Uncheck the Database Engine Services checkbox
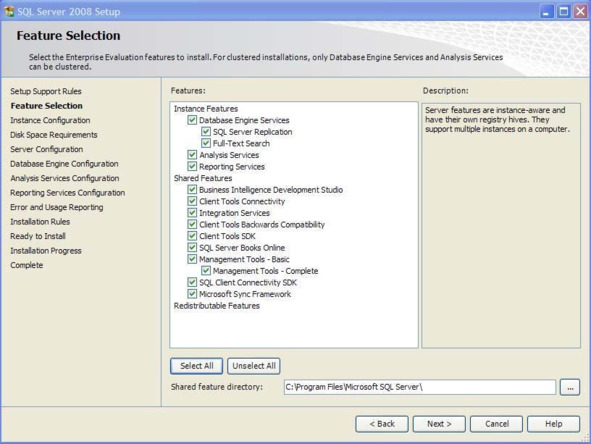Image resolution: width=591 pixels, height=444 pixels. [x=192, y=120]
